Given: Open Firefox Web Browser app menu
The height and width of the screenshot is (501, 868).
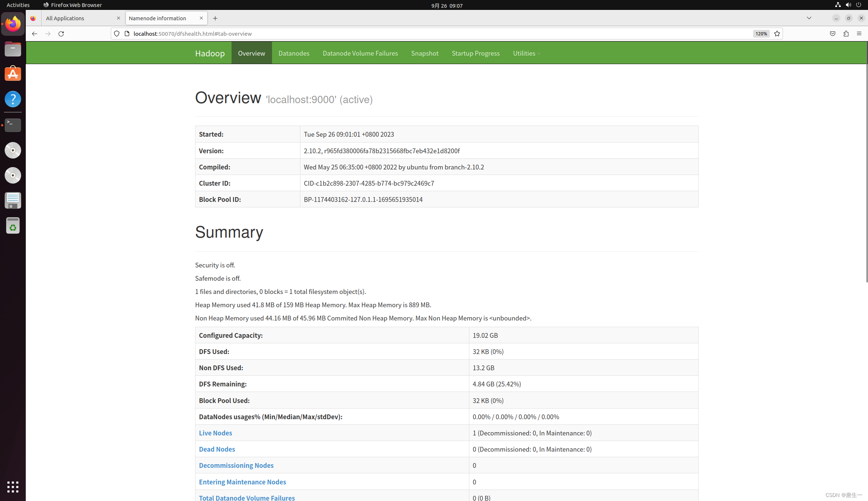Looking at the screenshot, I should click(x=73, y=5).
